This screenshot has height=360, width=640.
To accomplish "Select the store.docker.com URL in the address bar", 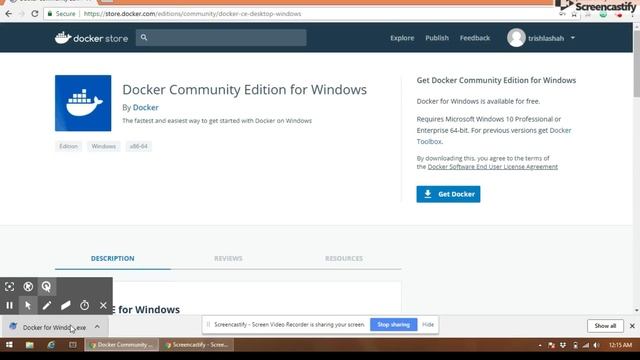I will click(193, 14).
